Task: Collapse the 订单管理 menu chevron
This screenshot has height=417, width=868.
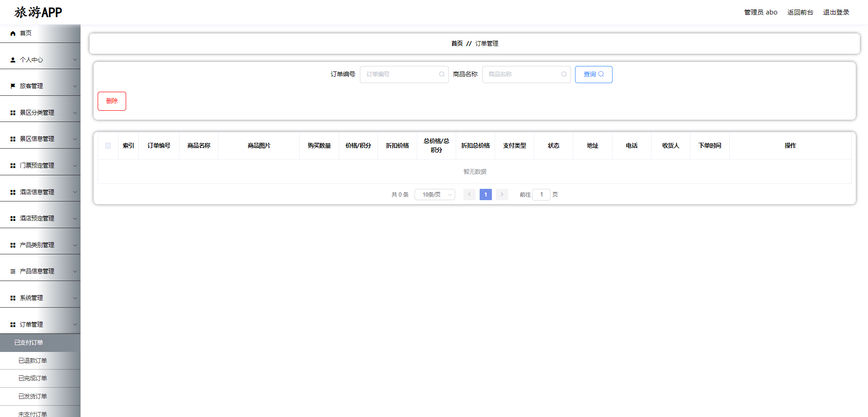Action: pos(75,324)
